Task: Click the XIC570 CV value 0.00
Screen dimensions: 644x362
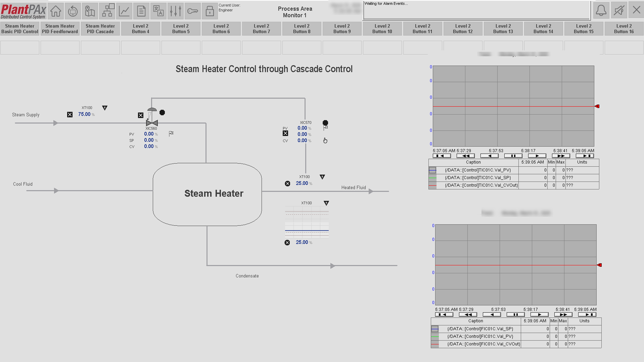Action: (x=302, y=141)
